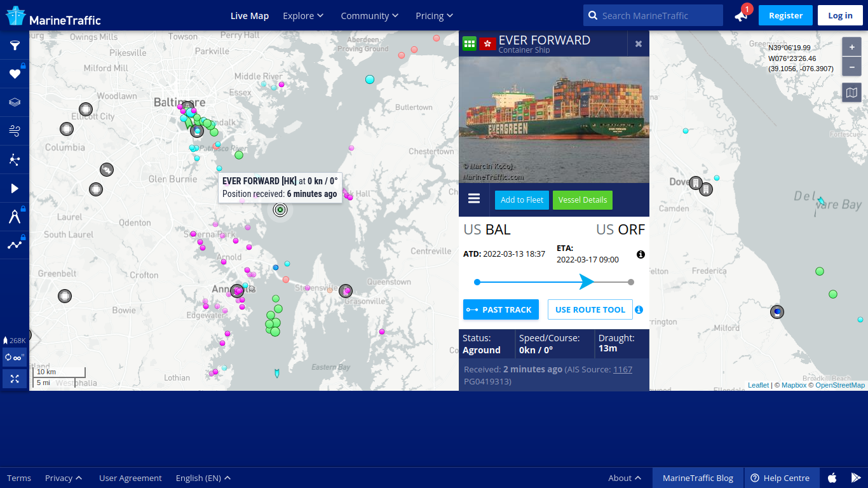Screen dimensions: 868x488
Task: Open the Mapbox attribution link
Action: pos(794,385)
